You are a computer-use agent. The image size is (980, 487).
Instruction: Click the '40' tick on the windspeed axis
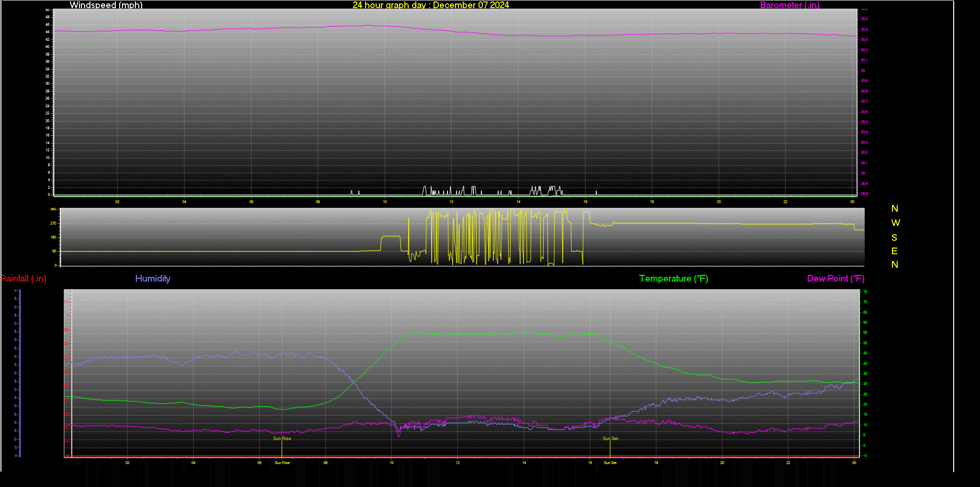[x=47, y=47]
